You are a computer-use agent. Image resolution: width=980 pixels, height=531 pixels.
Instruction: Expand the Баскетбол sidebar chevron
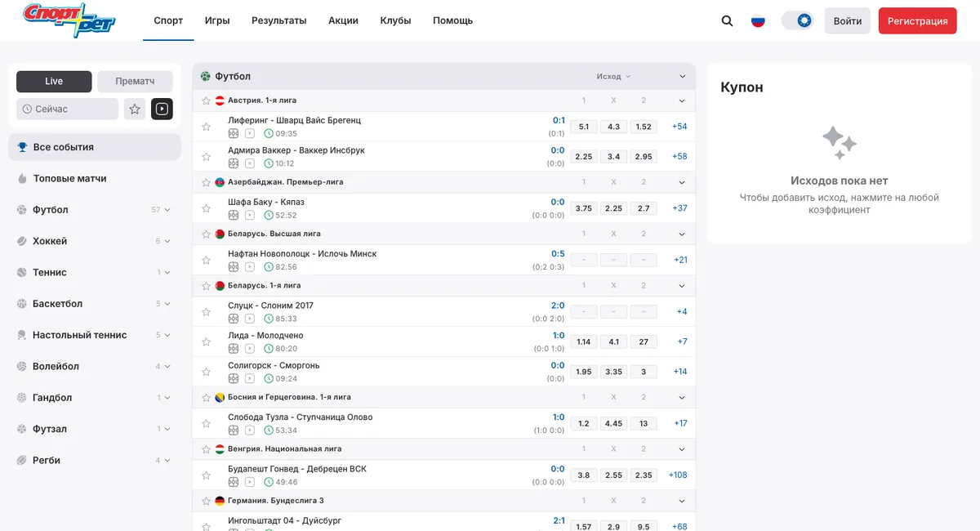(x=167, y=304)
